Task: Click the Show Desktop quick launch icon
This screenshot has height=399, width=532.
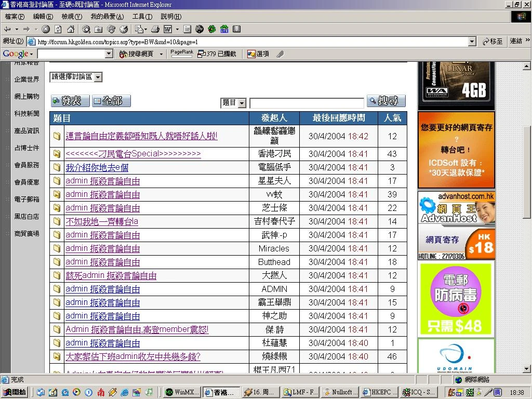Action: 52,392
